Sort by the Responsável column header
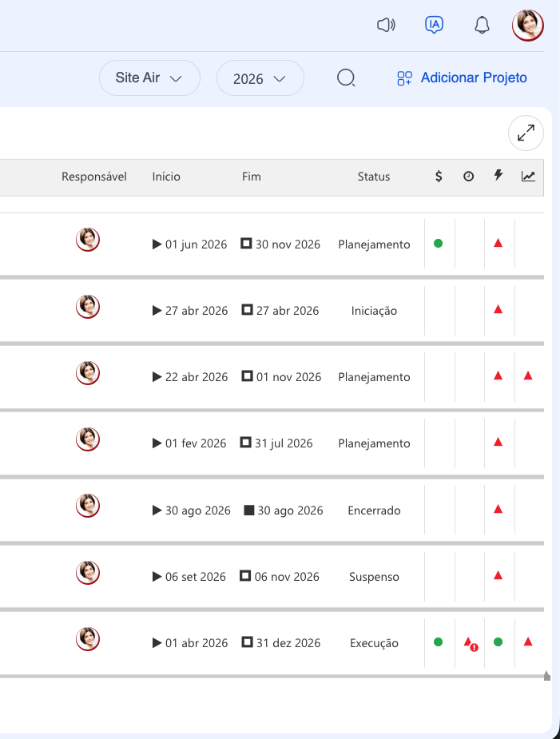Screen dimensions: 560x739 [x=93, y=177]
